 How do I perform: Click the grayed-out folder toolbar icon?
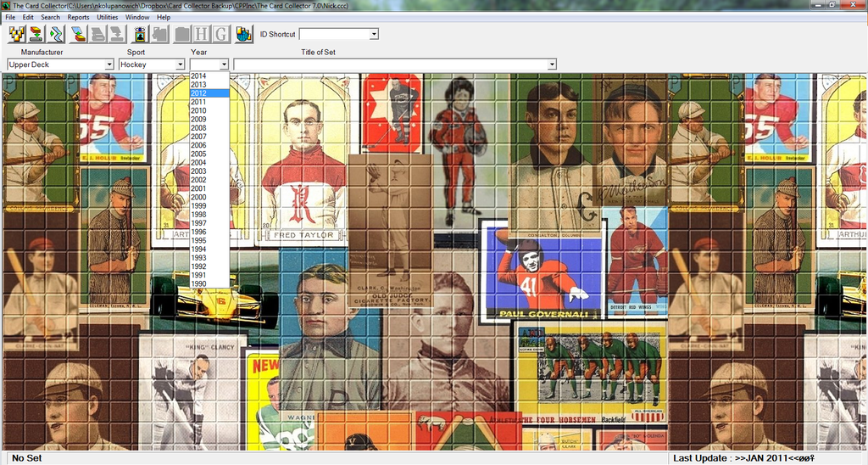pos(182,34)
